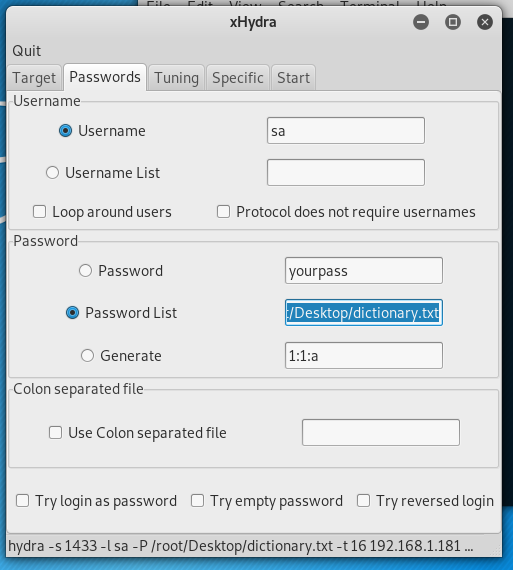Enable Loop around users
The width and height of the screenshot is (513, 570).
tap(39, 212)
